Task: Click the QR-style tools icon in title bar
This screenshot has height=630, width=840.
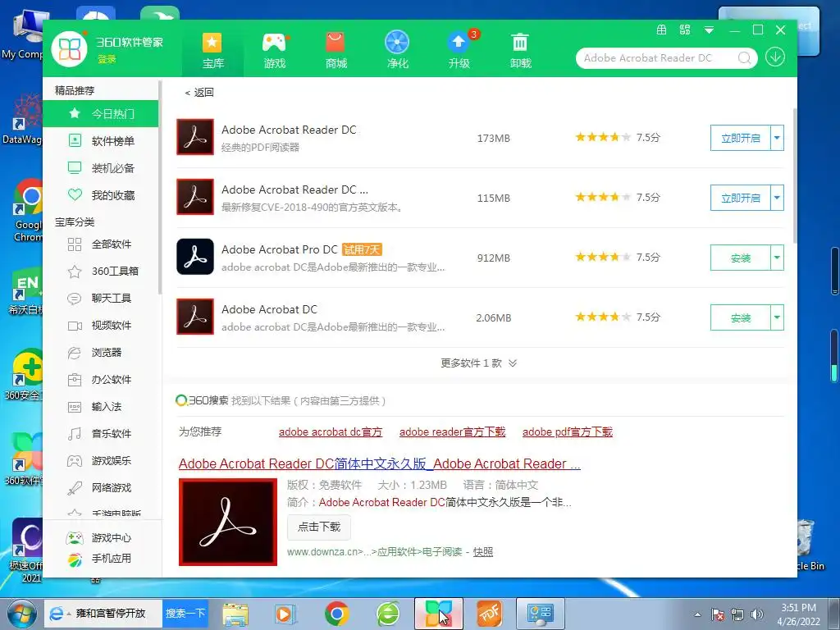Action: pyautogui.click(x=685, y=30)
